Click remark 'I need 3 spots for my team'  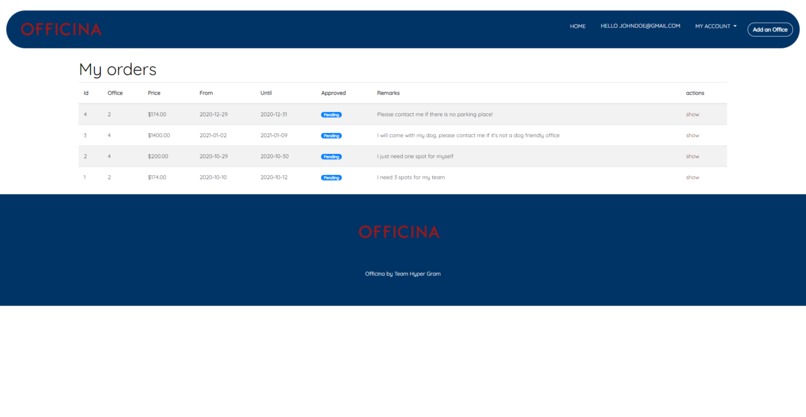tap(411, 177)
